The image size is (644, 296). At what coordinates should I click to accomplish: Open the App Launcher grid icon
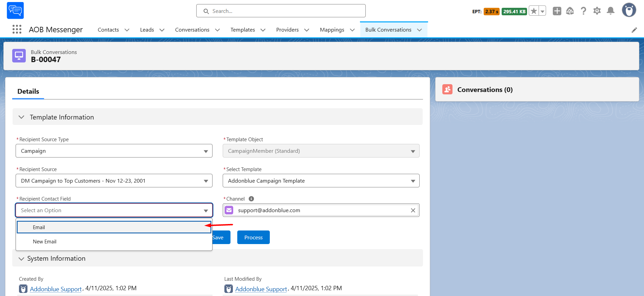point(17,30)
